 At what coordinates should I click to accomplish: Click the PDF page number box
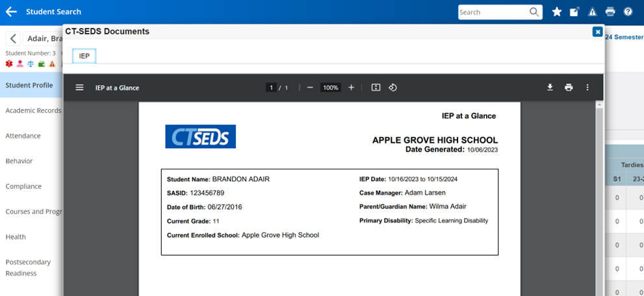270,88
